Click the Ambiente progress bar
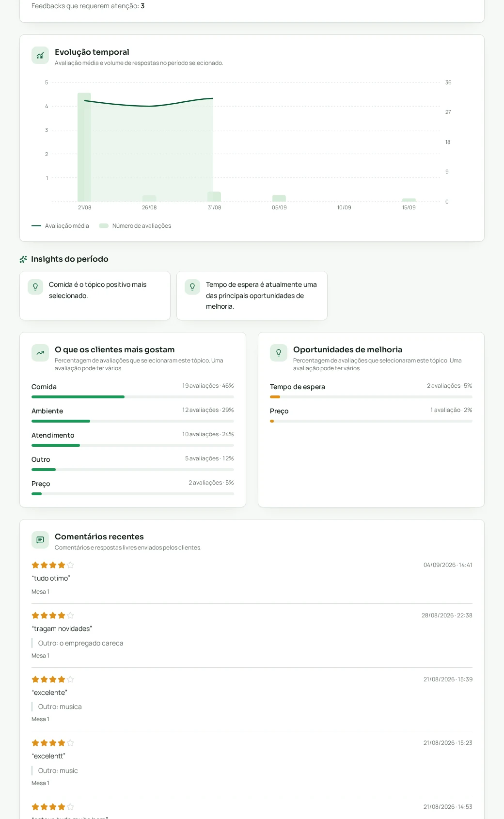This screenshot has width=504, height=819. click(133, 421)
